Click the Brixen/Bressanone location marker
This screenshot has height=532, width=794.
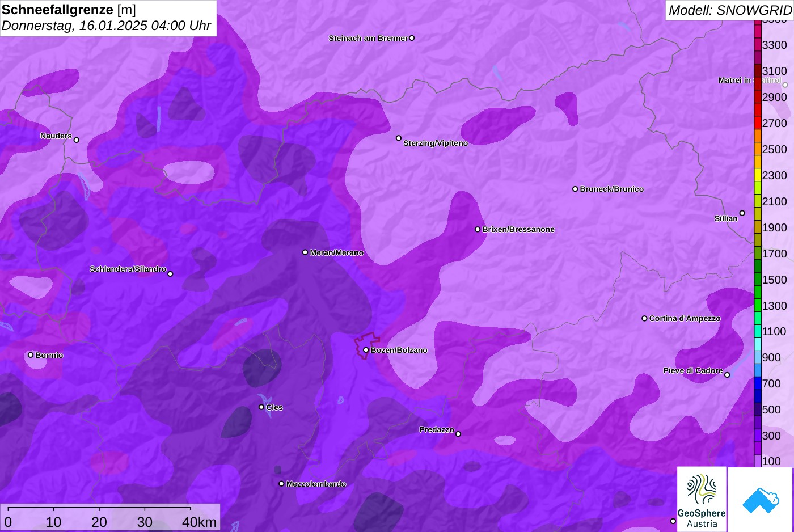(478, 229)
